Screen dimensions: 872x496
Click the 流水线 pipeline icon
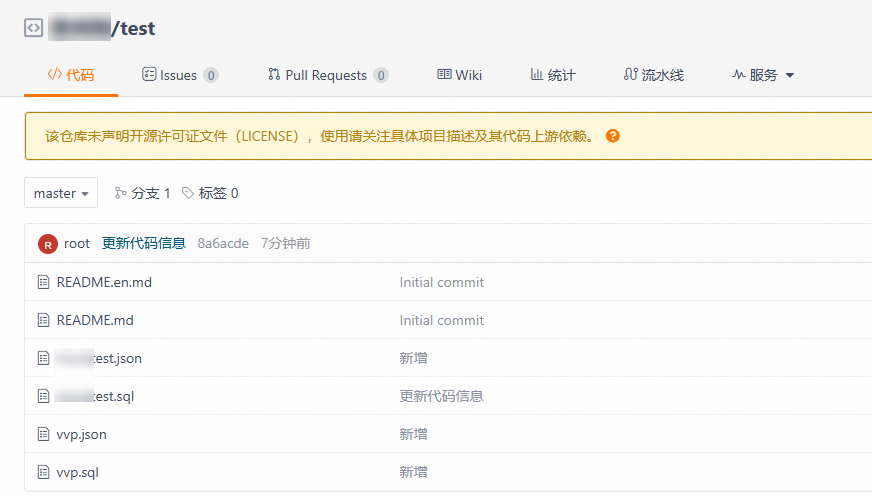point(630,74)
